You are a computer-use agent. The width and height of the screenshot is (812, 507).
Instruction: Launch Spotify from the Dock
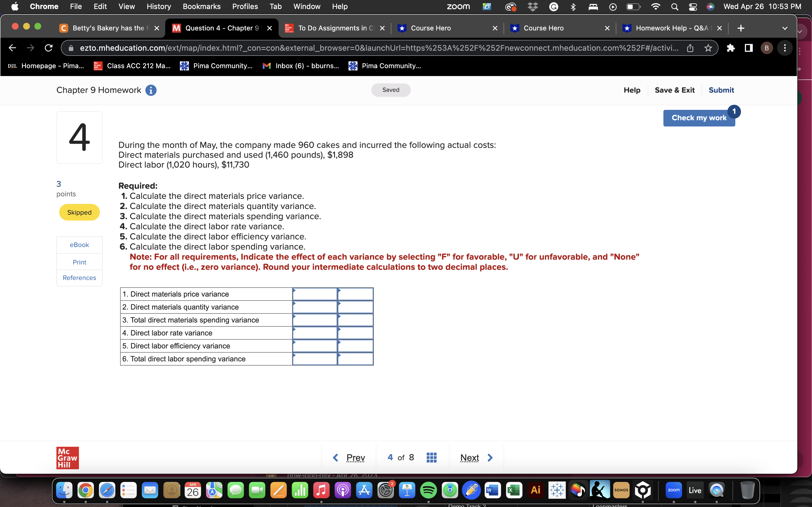[429, 490]
